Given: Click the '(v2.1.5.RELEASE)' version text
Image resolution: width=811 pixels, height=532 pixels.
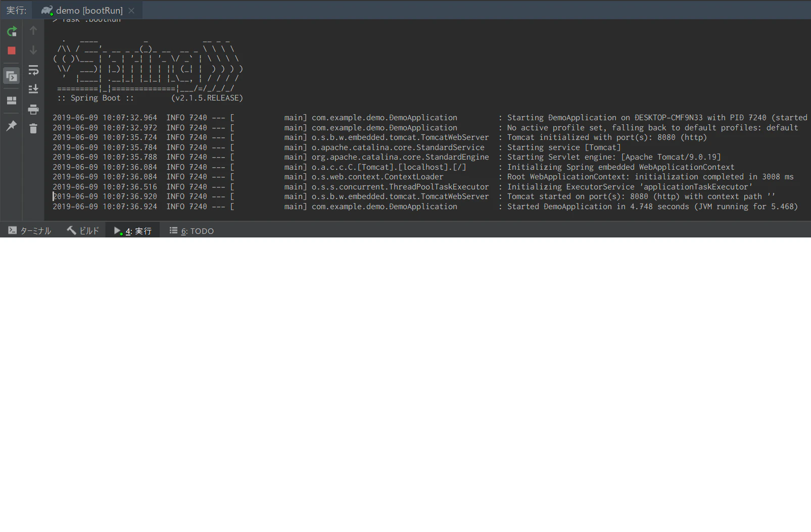Looking at the screenshot, I should pos(207,98).
